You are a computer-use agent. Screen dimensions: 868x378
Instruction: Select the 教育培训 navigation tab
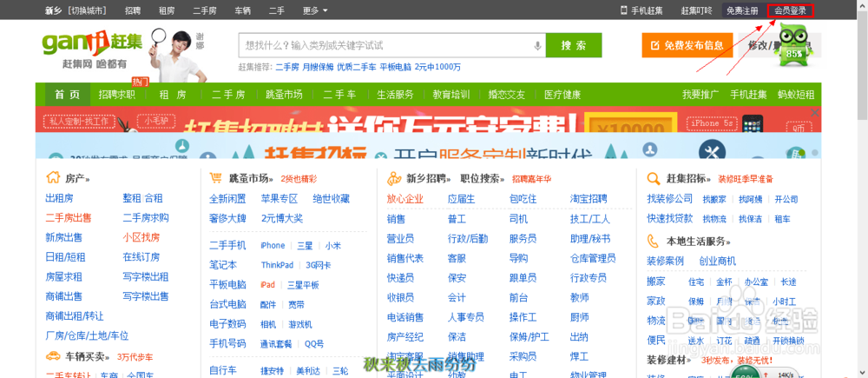point(451,94)
